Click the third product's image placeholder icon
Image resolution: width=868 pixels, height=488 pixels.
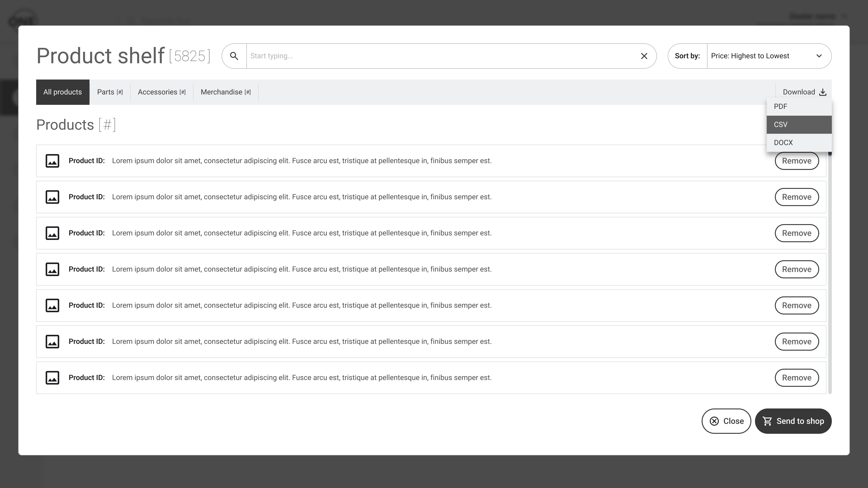tap(52, 233)
